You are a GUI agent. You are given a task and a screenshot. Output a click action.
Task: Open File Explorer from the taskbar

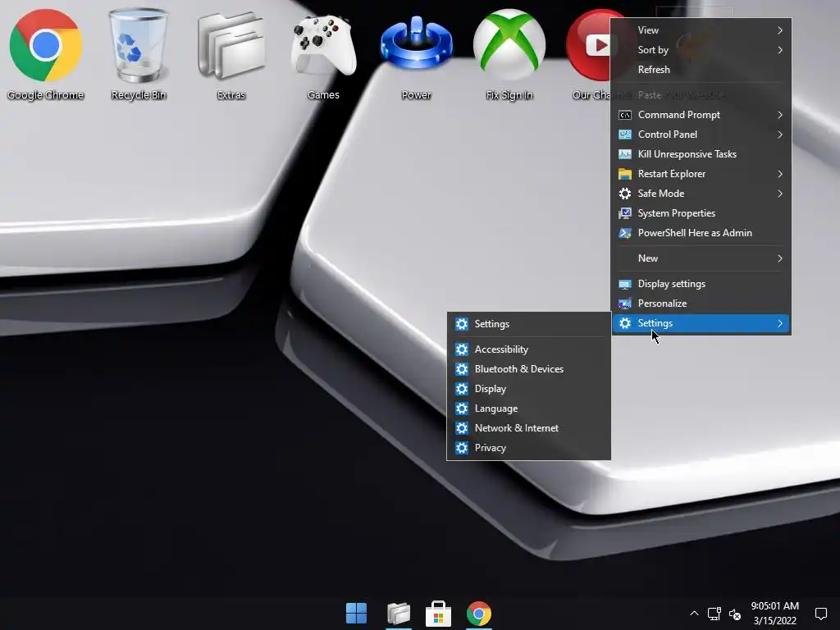(x=399, y=613)
